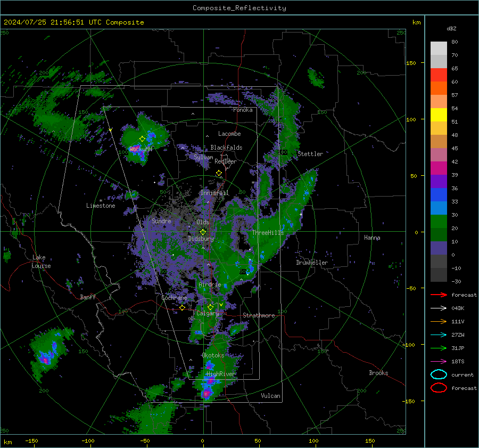Click the Stettler label

[310, 154]
